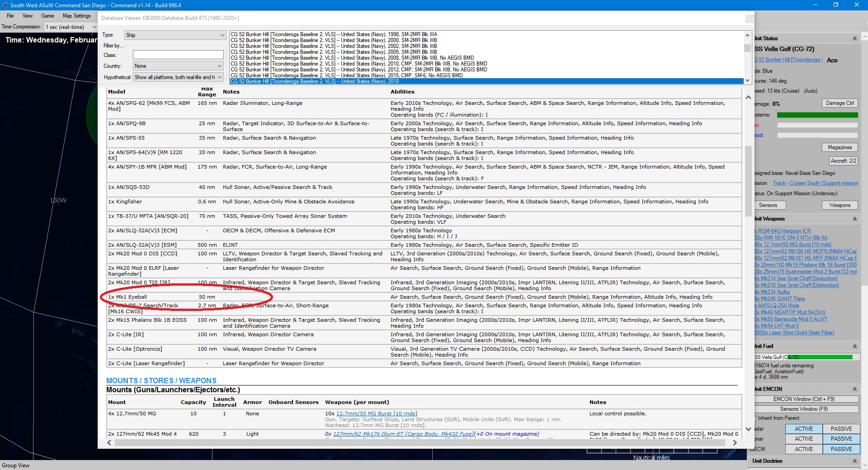Click the Command app icon in title bar
This screenshot has width=868, height=470.
(5, 5)
